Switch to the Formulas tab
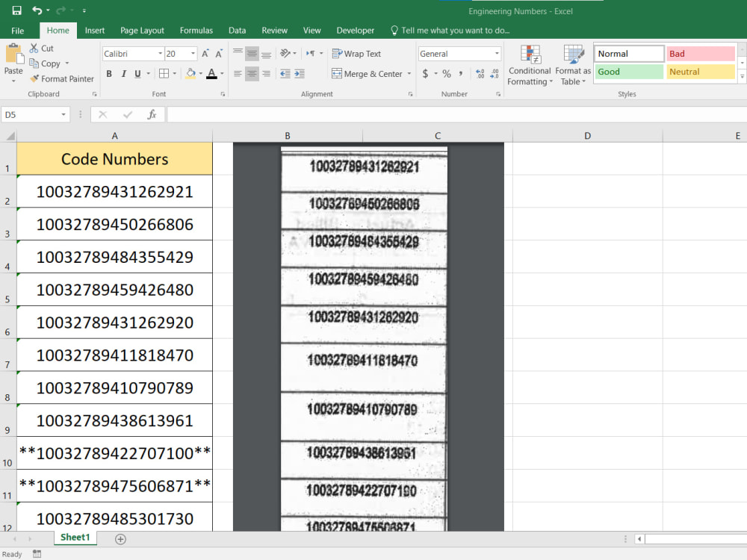 pyautogui.click(x=196, y=31)
